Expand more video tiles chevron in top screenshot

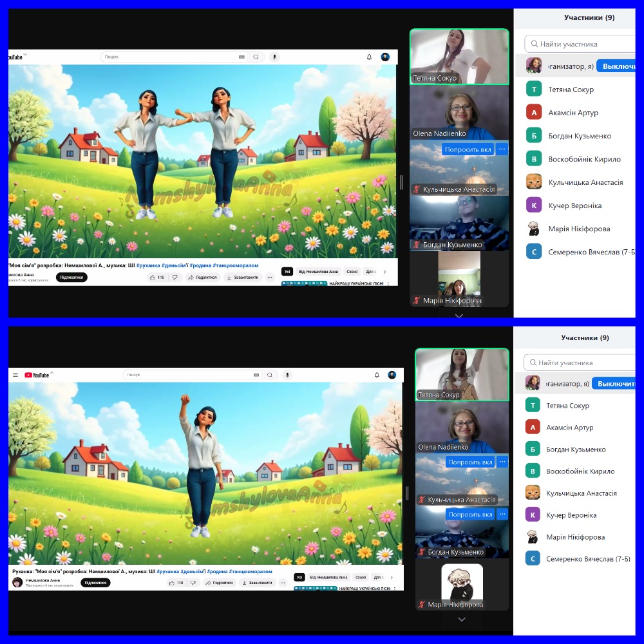point(459,316)
